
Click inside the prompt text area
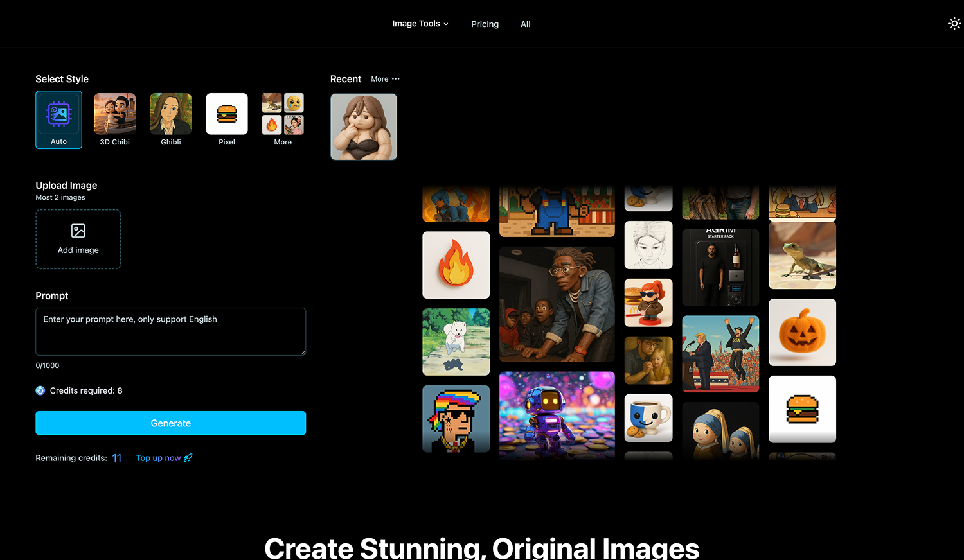point(170,331)
